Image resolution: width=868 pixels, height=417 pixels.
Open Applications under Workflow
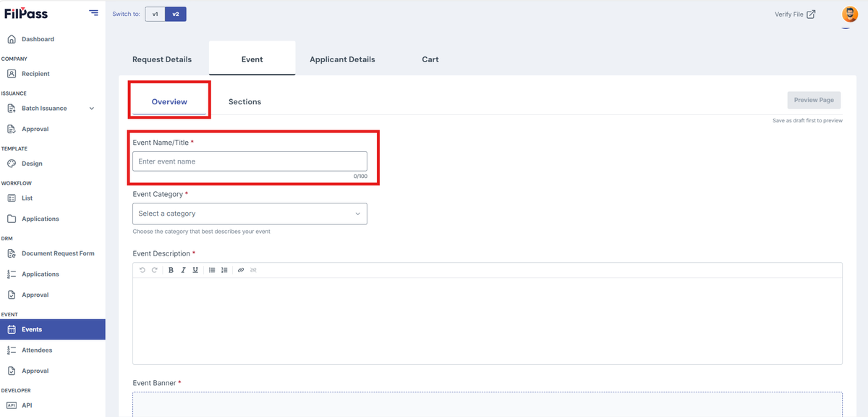tap(41, 219)
